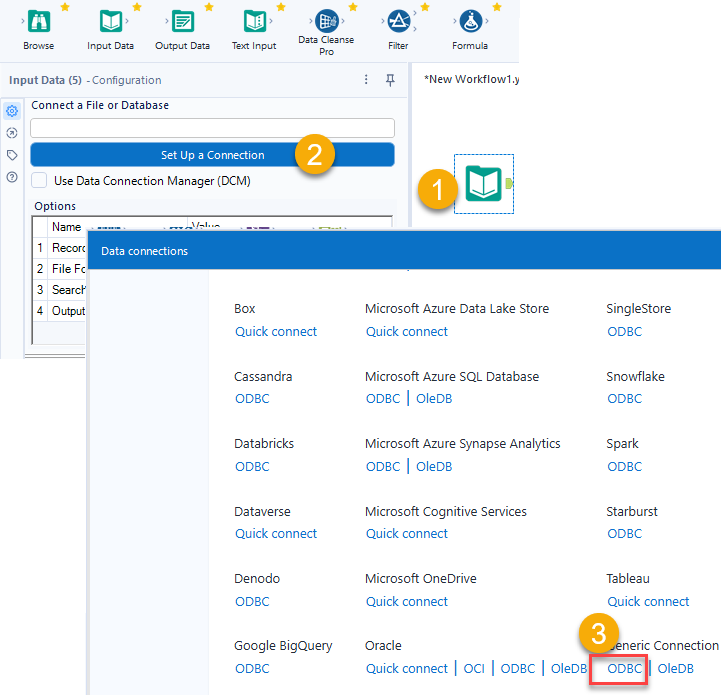
Task: Click ODBC under Snowflake
Action: [x=624, y=398]
